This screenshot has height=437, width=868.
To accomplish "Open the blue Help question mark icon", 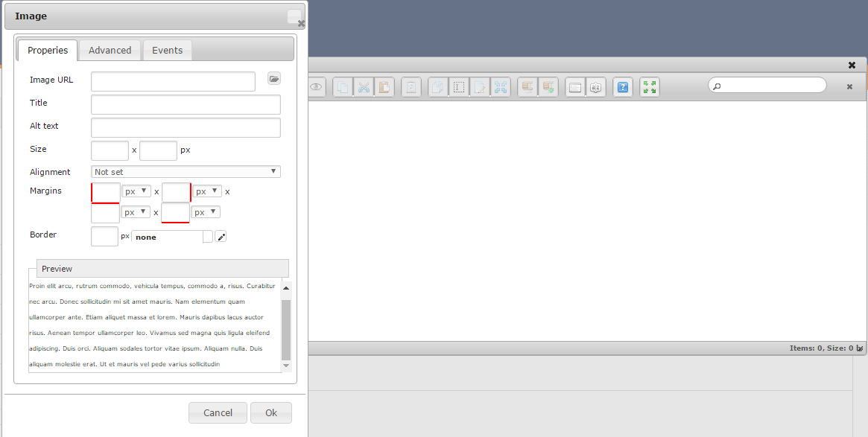I will click(x=624, y=87).
